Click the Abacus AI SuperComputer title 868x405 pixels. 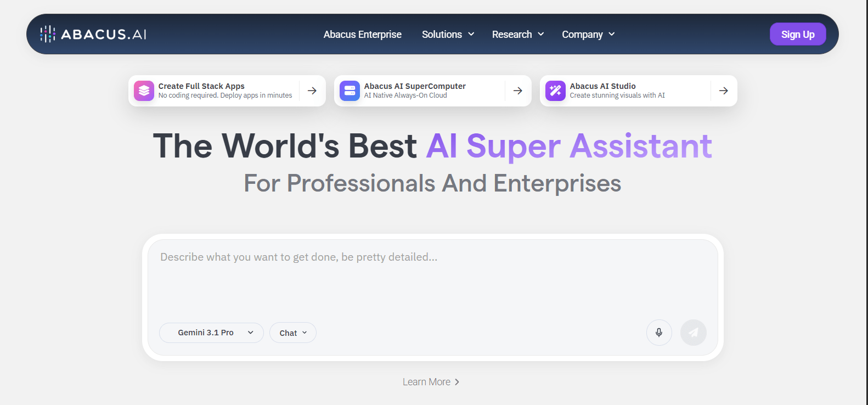[x=415, y=86]
